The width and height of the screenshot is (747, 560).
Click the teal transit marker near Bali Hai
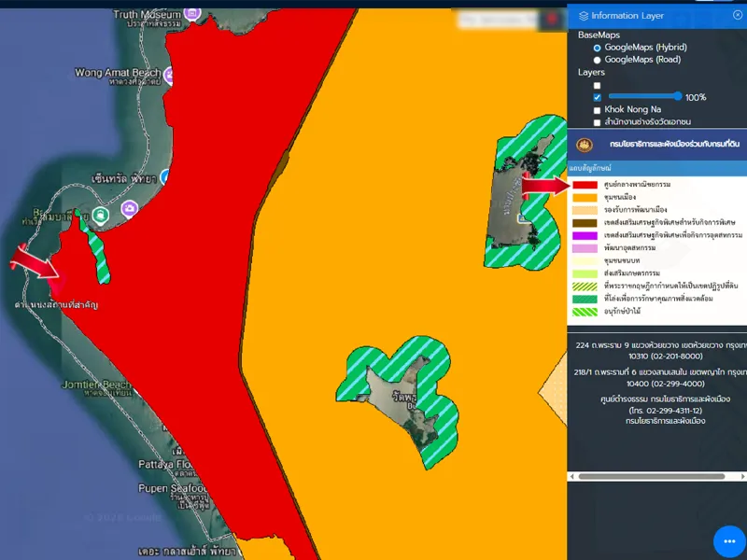(x=100, y=216)
